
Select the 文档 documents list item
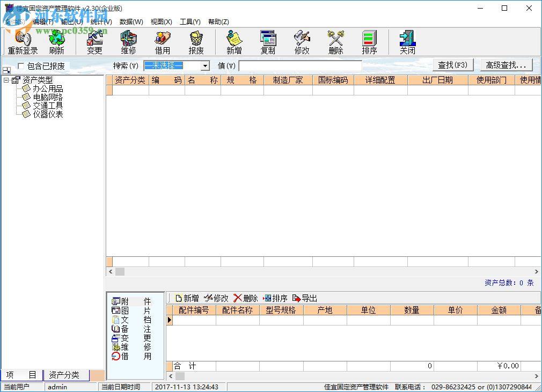point(131,320)
